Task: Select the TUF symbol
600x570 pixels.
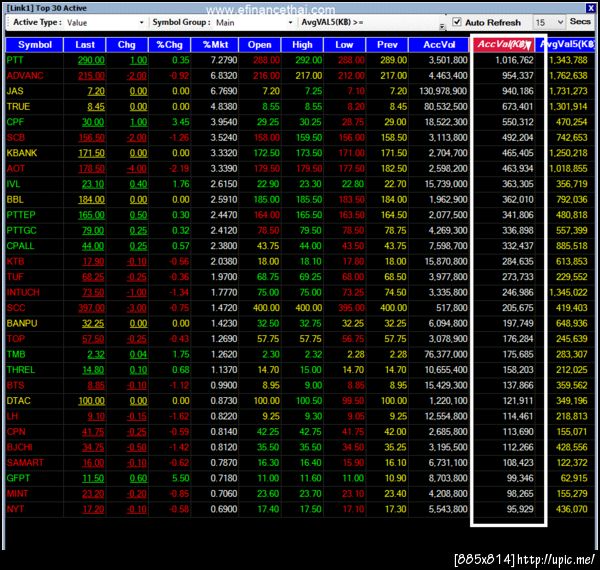Action: tap(15, 277)
